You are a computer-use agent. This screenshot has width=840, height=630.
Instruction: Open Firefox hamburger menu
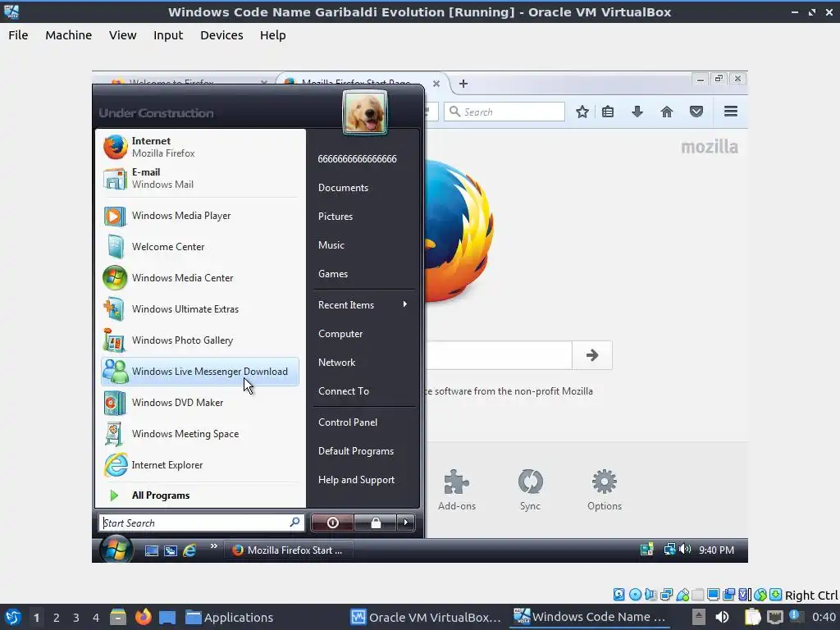click(x=731, y=112)
